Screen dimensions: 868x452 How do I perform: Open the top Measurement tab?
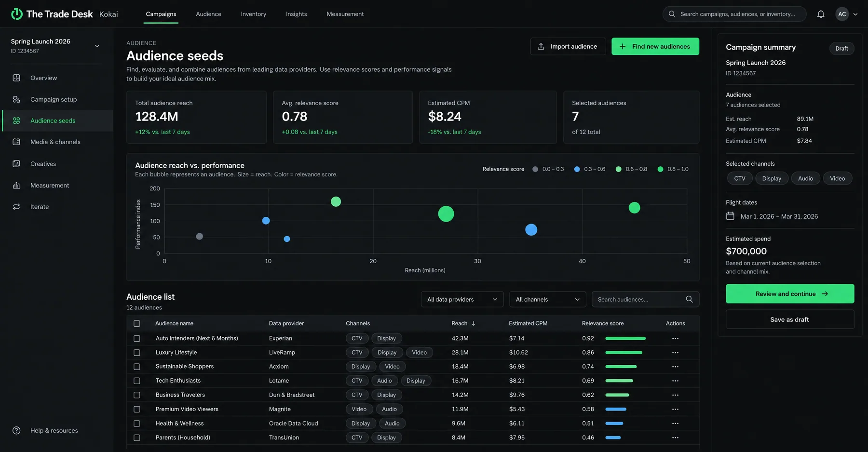tap(345, 14)
